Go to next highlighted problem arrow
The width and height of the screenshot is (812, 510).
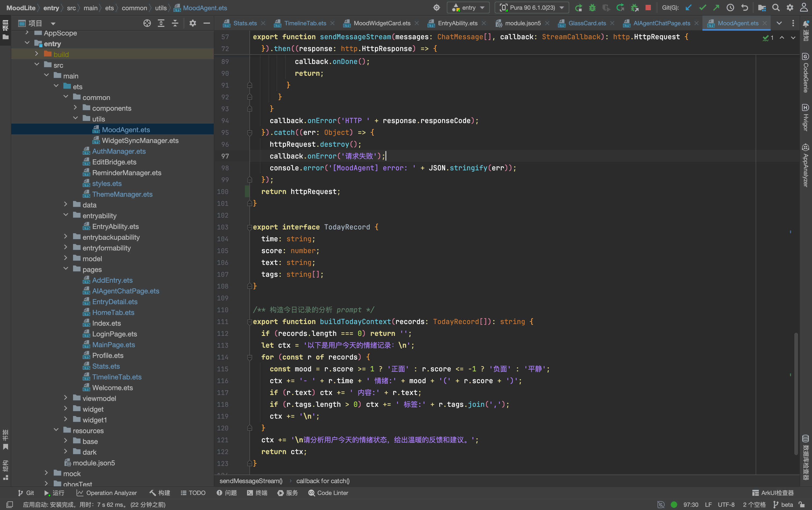(793, 38)
